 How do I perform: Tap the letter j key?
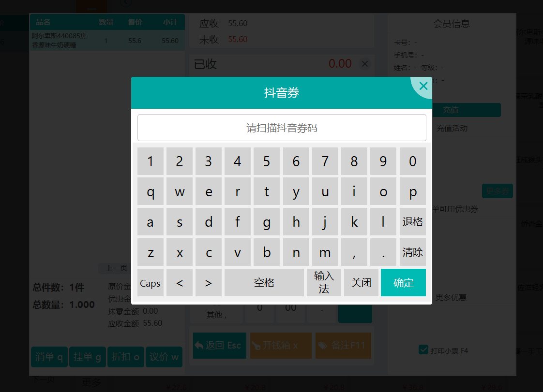tap(325, 222)
